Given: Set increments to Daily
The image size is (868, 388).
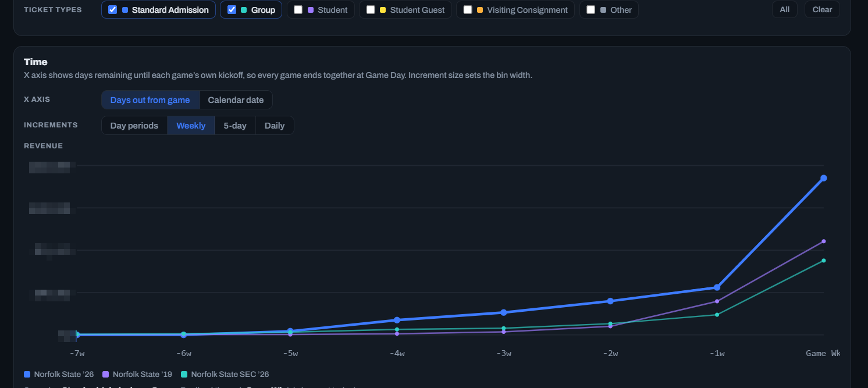Looking at the screenshot, I should (275, 126).
